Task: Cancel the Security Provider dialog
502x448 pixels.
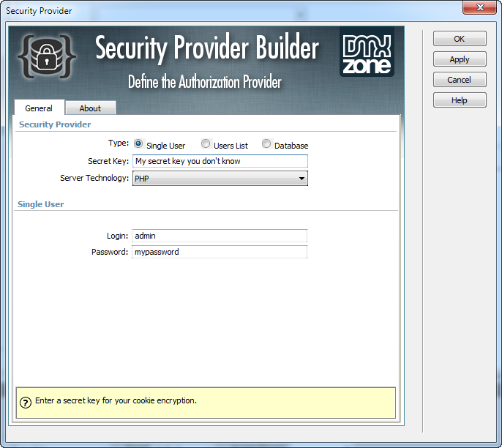Action: pos(460,80)
